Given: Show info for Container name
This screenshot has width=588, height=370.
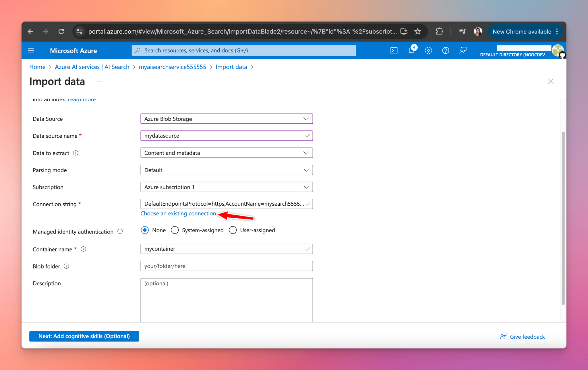Looking at the screenshot, I should pyautogui.click(x=83, y=249).
